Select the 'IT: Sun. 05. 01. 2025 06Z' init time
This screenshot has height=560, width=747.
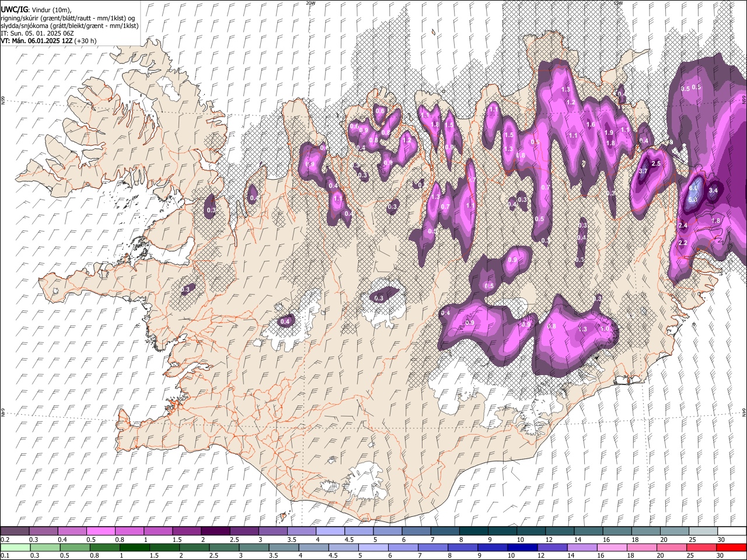(x=36, y=33)
